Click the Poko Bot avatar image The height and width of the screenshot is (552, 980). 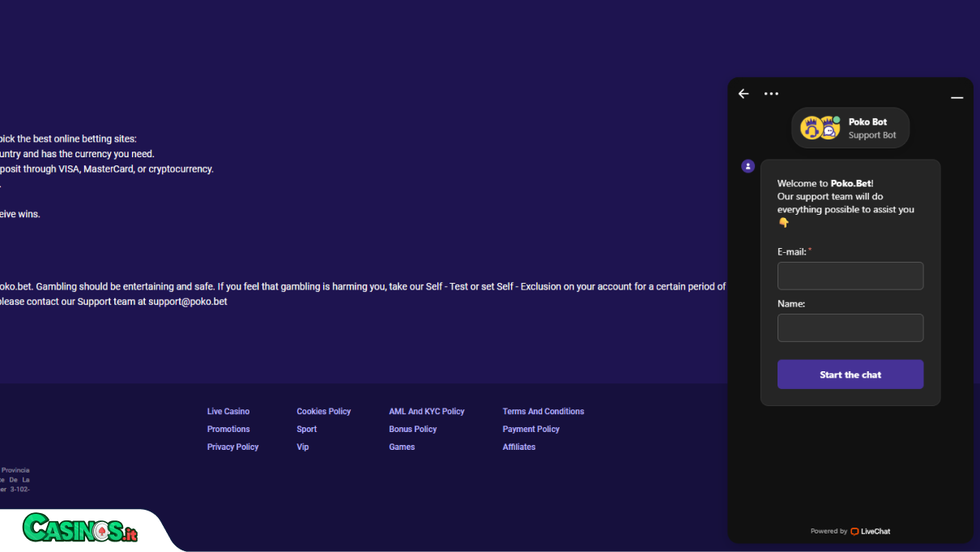click(x=820, y=128)
